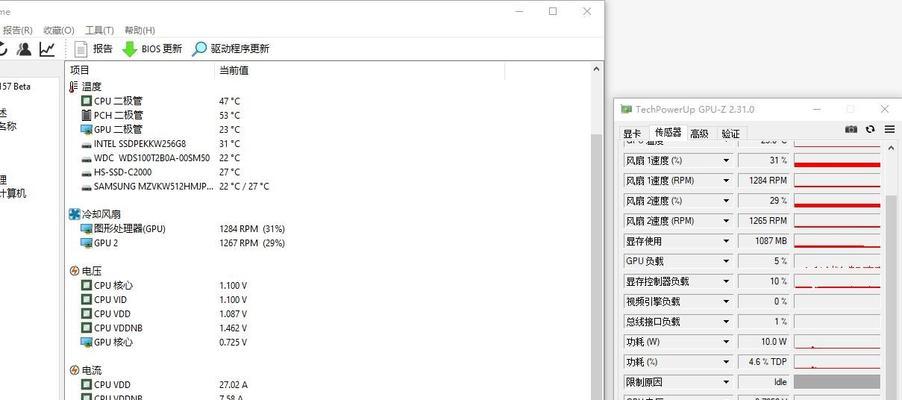Image resolution: width=902 pixels, height=400 pixels.
Task: Switch to the 验证 tab in GPU-Z
Action: pyautogui.click(x=731, y=134)
